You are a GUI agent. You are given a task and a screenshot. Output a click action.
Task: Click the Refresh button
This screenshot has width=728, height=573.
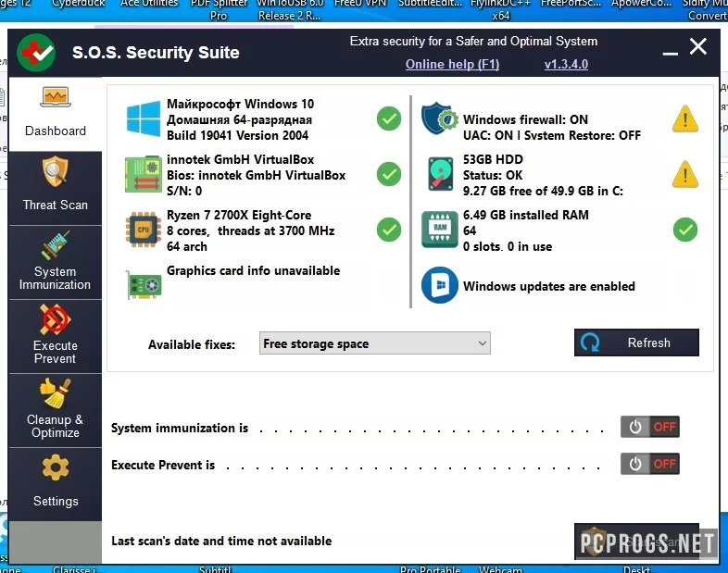pos(636,343)
